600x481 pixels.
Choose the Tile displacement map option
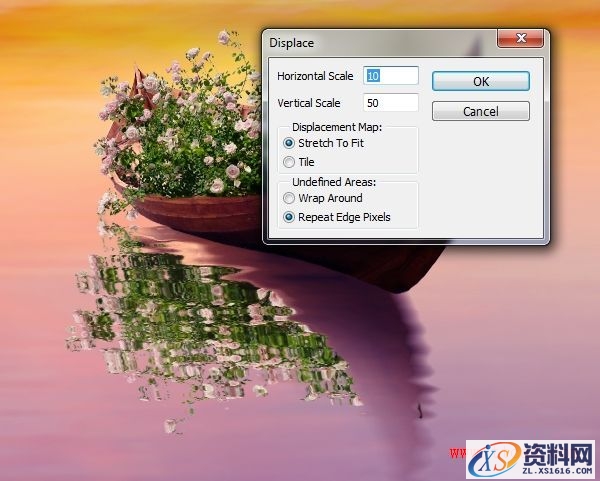(x=290, y=162)
